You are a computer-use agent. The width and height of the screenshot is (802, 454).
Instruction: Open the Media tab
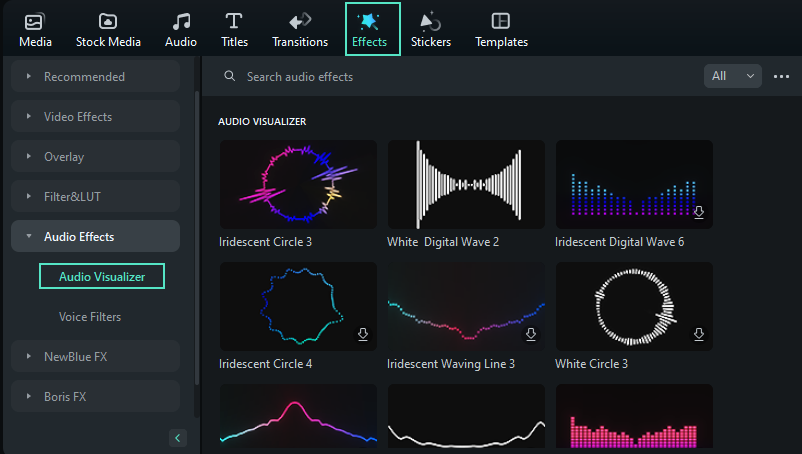[x=35, y=30]
